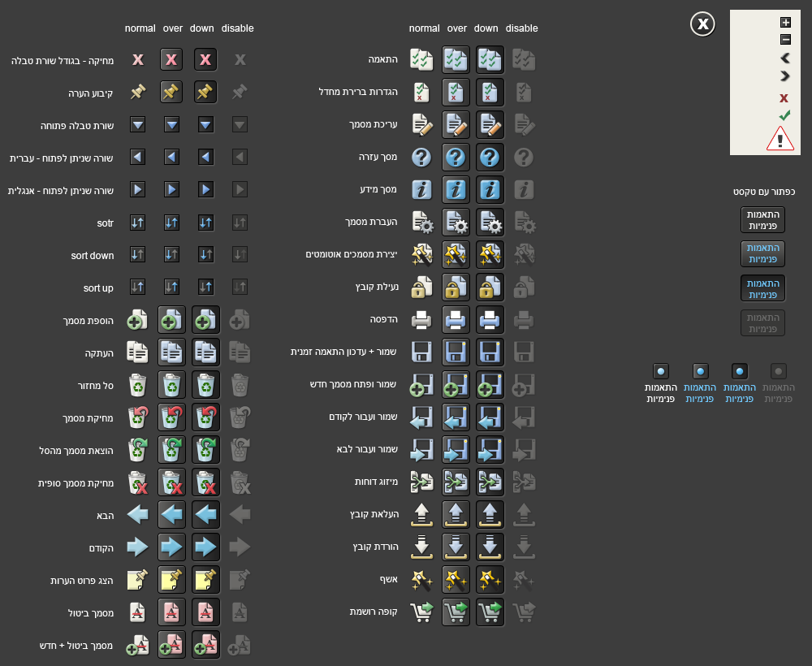Click the disabled gray print icon
The height and width of the screenshot is (666, 812).
[x=524, y=319]
